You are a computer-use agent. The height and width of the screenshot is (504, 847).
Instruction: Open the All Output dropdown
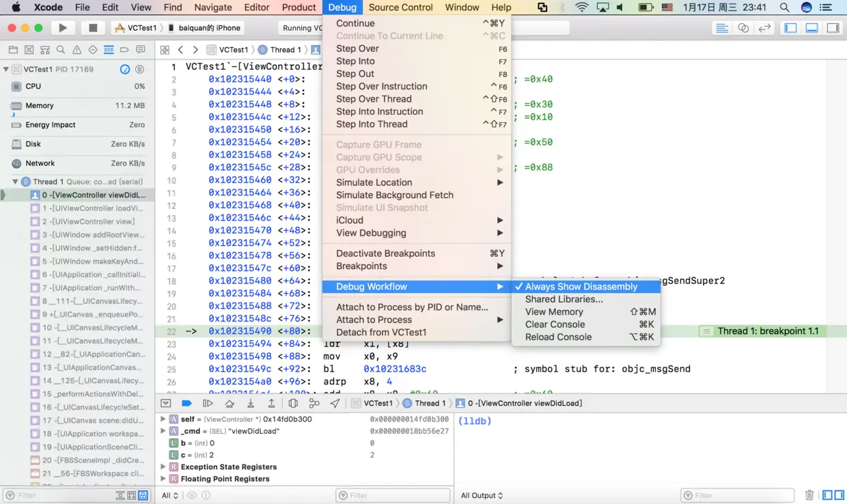(482, 495)
